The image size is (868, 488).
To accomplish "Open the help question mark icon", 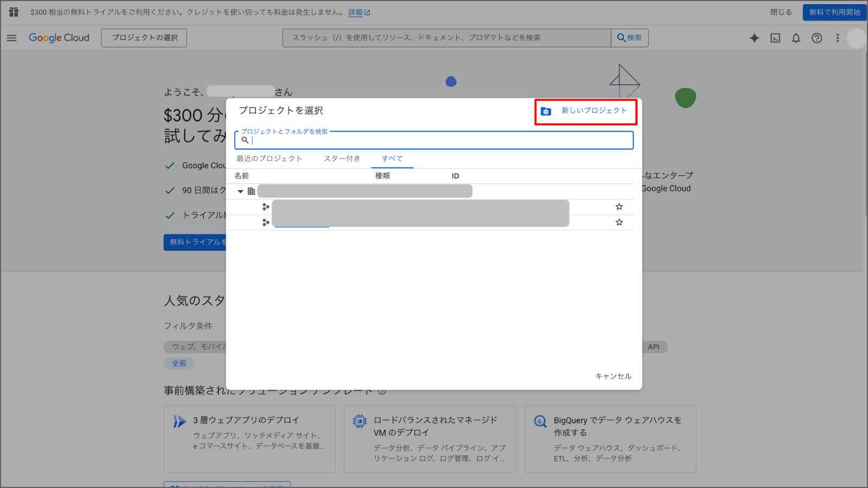I will tap(816, 38).
